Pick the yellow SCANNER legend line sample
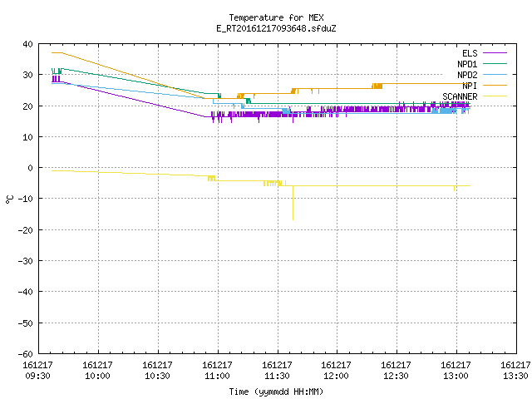 495,96
